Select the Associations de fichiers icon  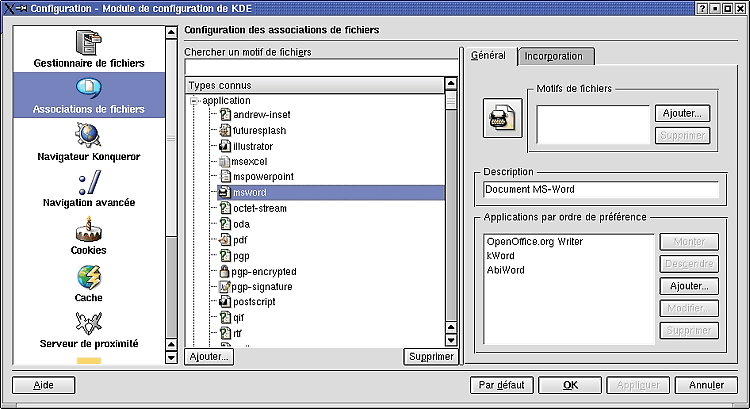(88, 88)
